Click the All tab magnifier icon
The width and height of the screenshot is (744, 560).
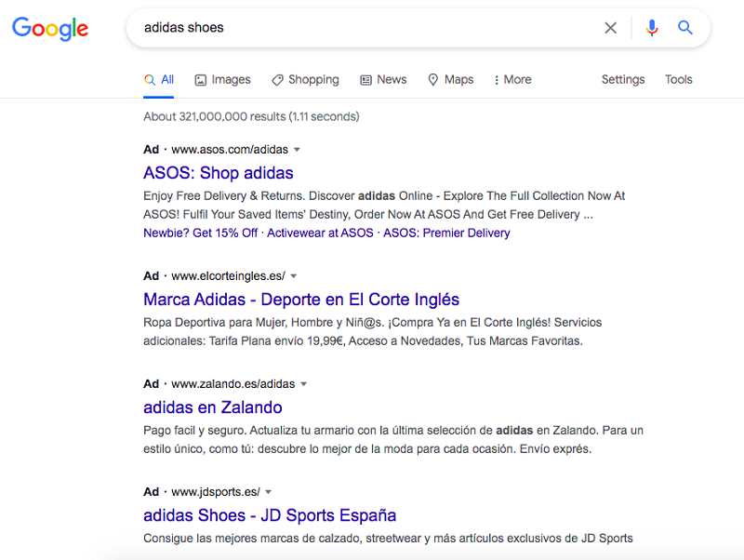150,80
